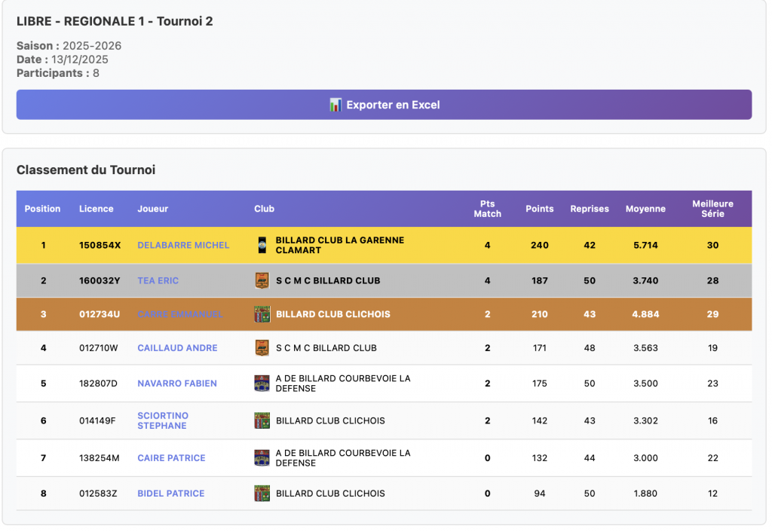Select CARRE EMMANUEL player name
Image resolution: width=772 pixels, height=532 pixels.
pyautogui.click(x=179, y=314)
